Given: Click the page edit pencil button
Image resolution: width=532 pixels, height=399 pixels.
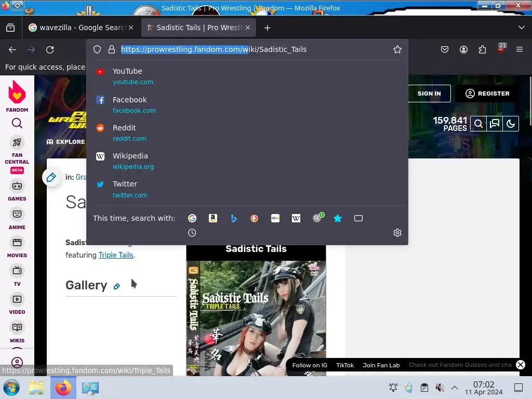Looking at the screenshot, I should pyautogui.click(x=51, y=177).
